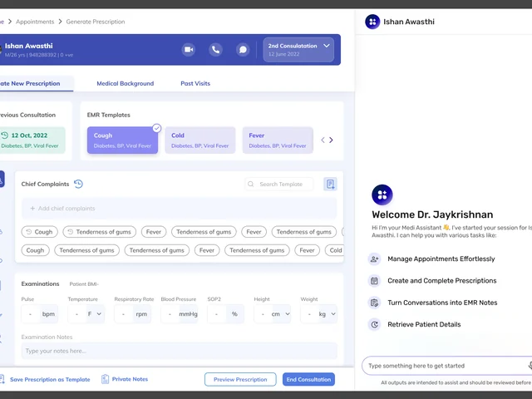The width and height of the screenshot is (532, 399).
Task: Click the history icon on 12 Oct, 2022 card
Action: click(x=5, y=135)
